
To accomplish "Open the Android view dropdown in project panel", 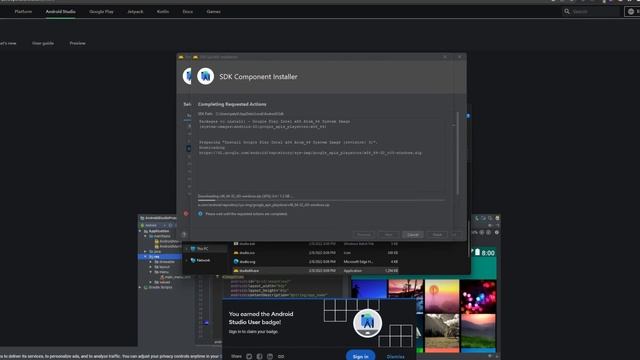I will pos(153,225).
